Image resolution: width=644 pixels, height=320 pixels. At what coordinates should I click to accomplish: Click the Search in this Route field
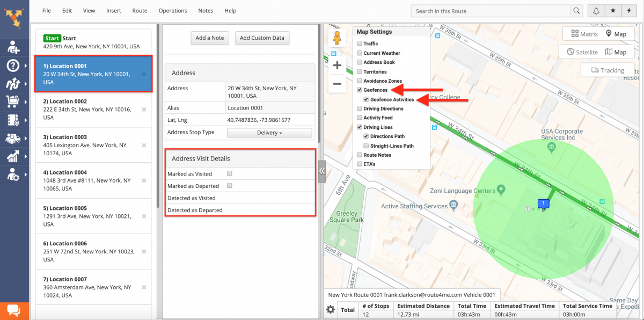[x=491, y=11]
